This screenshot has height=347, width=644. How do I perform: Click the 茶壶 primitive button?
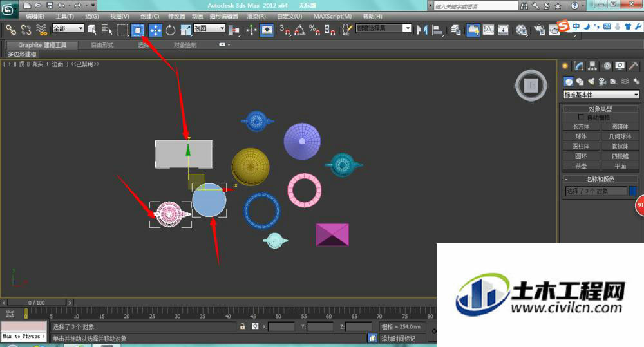click(581, 166)
